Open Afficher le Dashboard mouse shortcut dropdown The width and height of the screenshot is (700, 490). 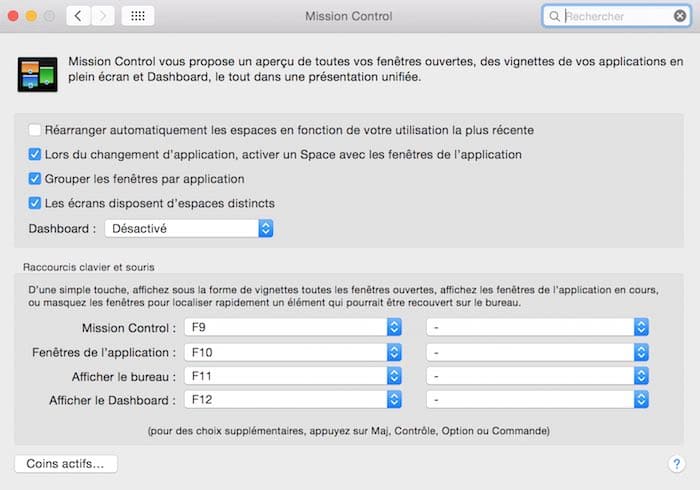click(x=538, y=399)
